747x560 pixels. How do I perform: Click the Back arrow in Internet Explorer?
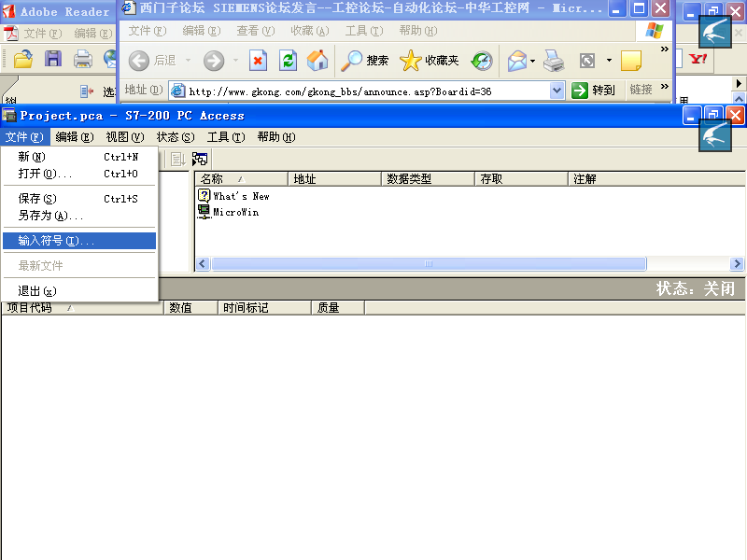coord(138,61)
